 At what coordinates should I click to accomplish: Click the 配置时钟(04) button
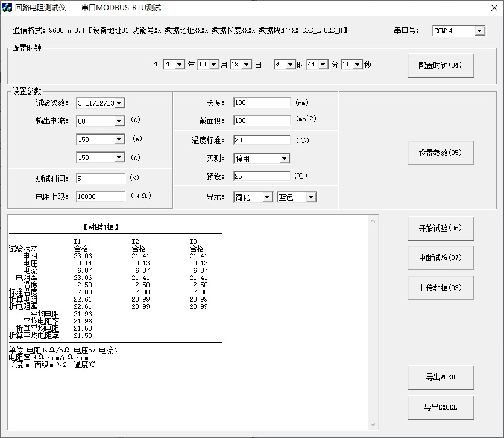click(x=440, y=65)
